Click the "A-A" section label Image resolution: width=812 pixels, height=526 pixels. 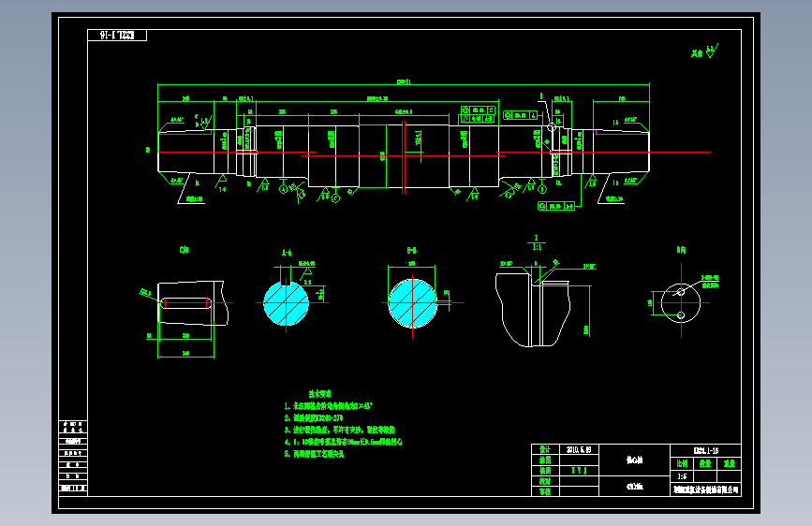287,253
